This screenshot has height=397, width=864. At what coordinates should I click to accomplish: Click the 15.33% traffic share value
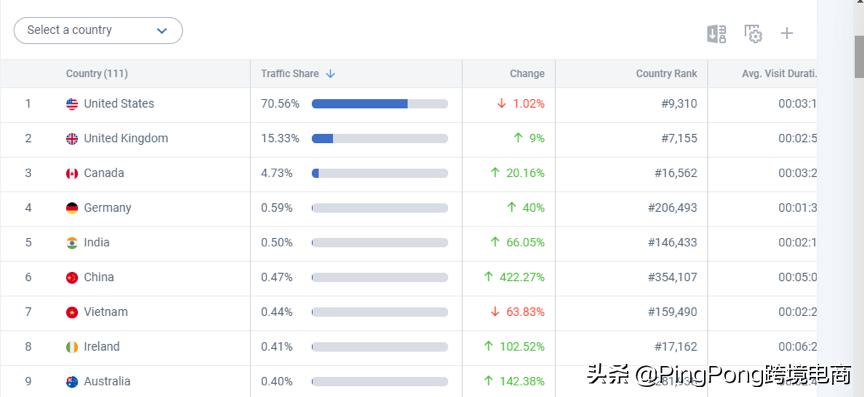click(280, 138)
